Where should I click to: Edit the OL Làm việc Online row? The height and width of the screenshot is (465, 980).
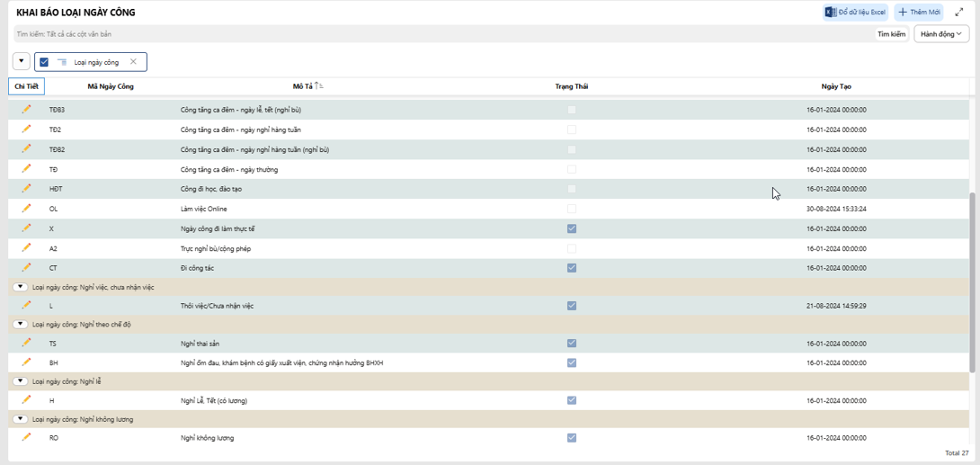[26, 208]
